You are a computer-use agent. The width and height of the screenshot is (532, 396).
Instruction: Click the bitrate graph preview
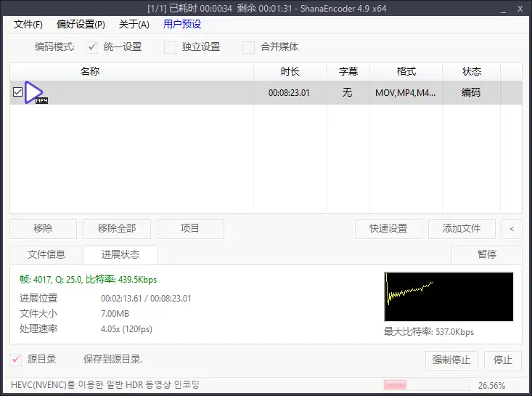[x=449, y=296]
